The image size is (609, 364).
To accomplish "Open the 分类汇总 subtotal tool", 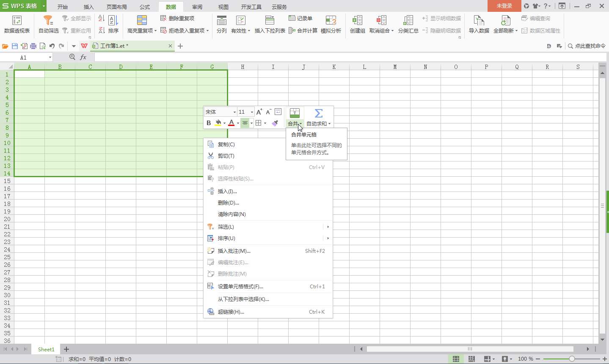I will 408,24.
